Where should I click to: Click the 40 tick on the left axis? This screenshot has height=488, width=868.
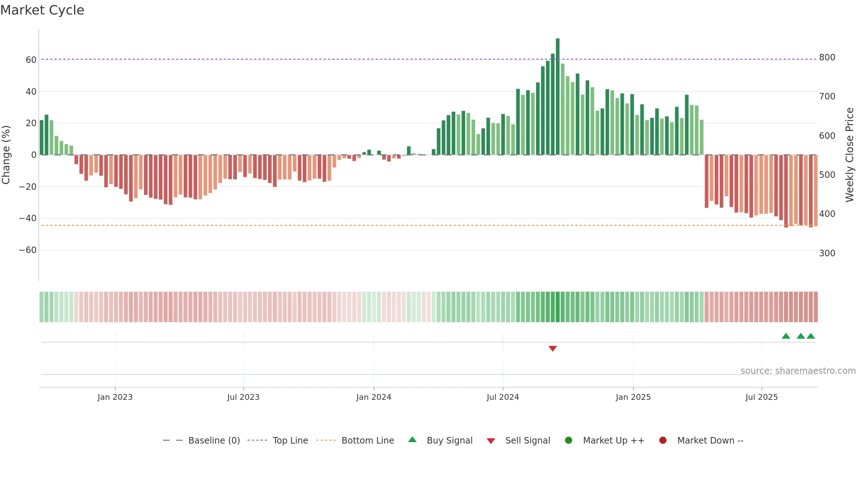31,91
